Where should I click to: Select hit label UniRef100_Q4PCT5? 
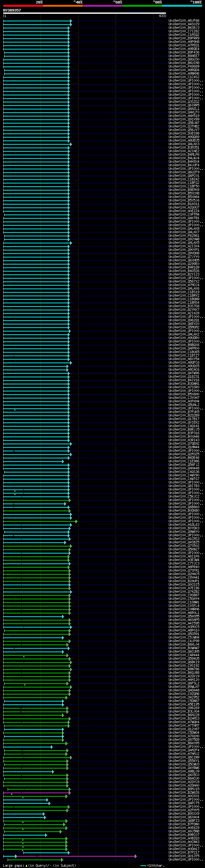[x=184, y=803]
